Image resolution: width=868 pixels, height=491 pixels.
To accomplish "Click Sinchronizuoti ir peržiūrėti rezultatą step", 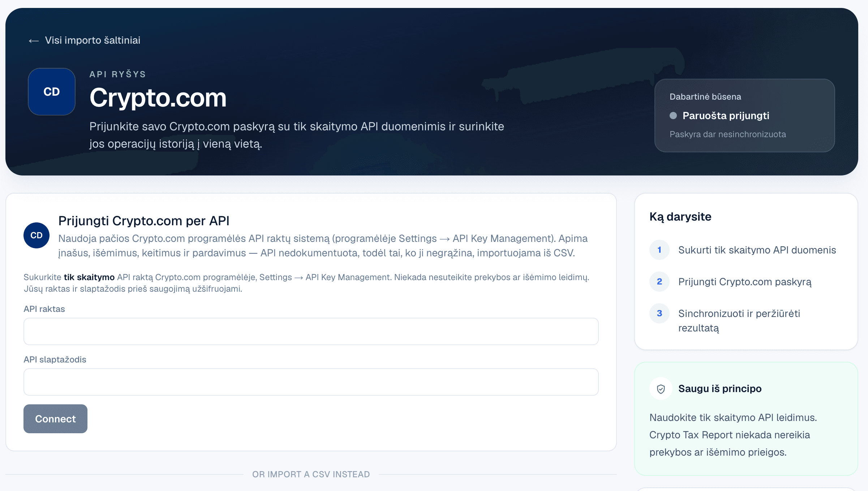I will point(739,321).
